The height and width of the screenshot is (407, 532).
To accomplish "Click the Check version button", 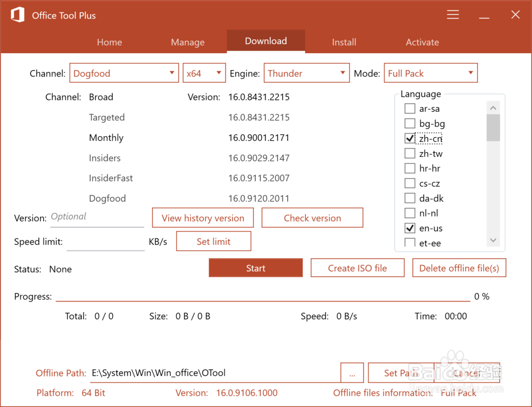I will point(312,218).
